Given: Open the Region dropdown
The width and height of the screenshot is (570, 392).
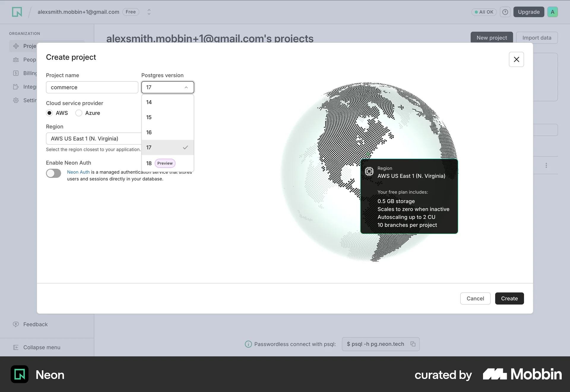Looking at the screenshot, I should [94, 139].
